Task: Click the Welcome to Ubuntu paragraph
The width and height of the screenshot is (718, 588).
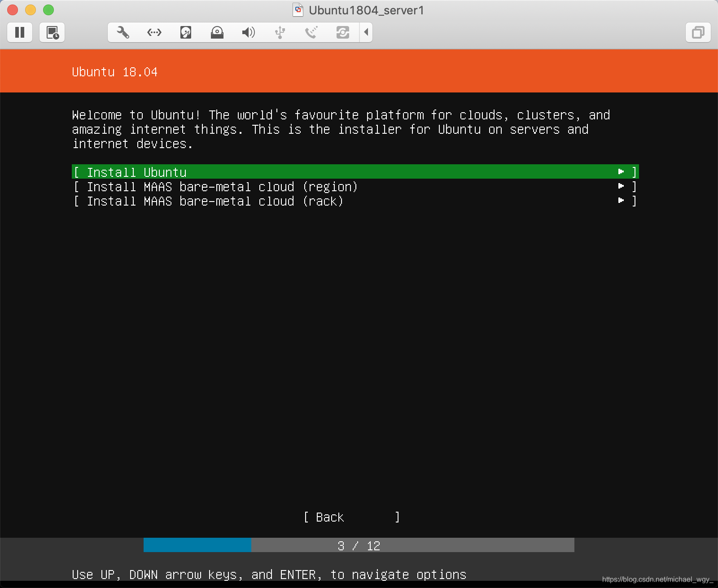Action: click(x=341, y=129)
